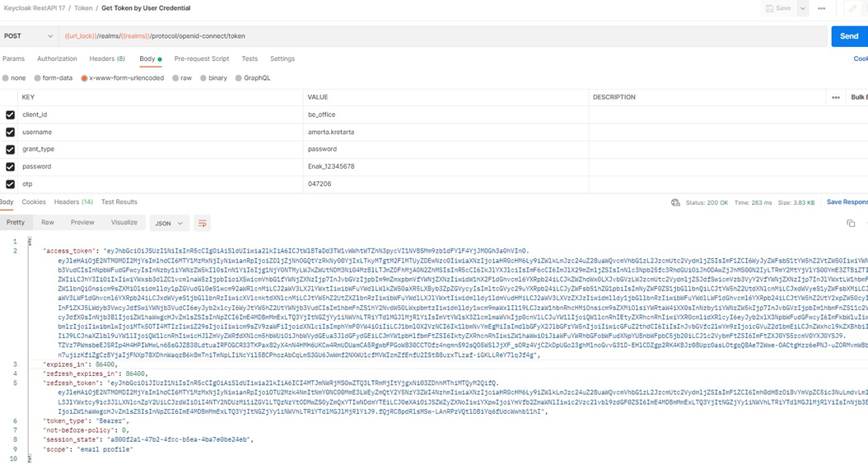Open the Pre-request Script tab

pos(202,58)
